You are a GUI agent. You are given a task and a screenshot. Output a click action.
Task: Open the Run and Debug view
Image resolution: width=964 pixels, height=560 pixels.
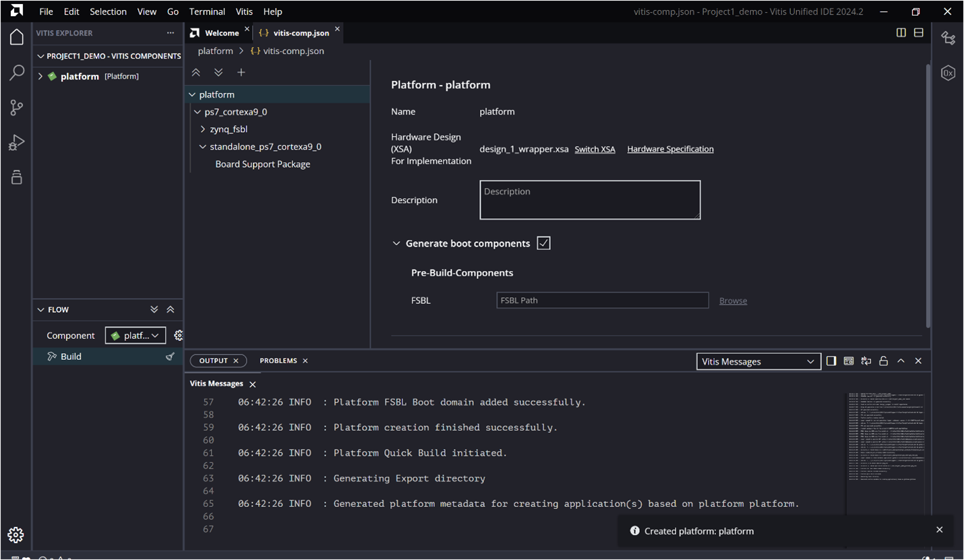[16, 142]
